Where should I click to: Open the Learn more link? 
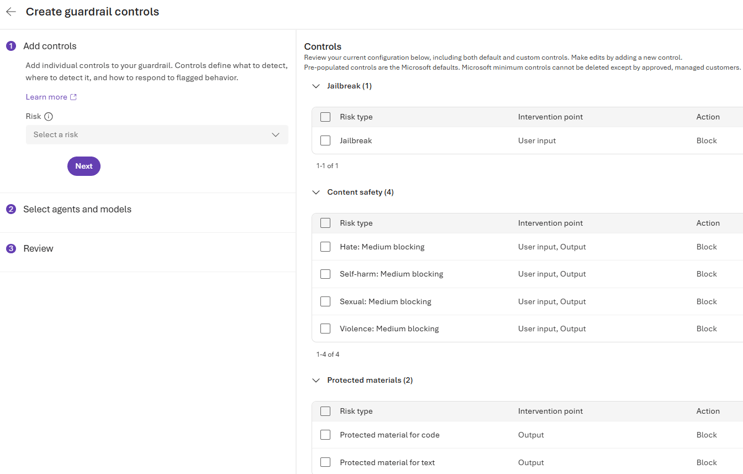[45, 97]
